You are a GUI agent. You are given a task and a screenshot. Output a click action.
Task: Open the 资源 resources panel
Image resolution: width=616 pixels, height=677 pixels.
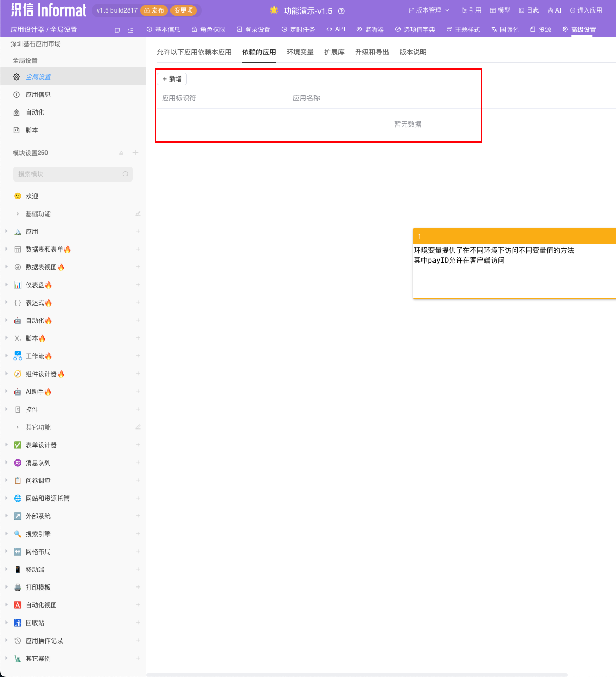click(540, 29)
